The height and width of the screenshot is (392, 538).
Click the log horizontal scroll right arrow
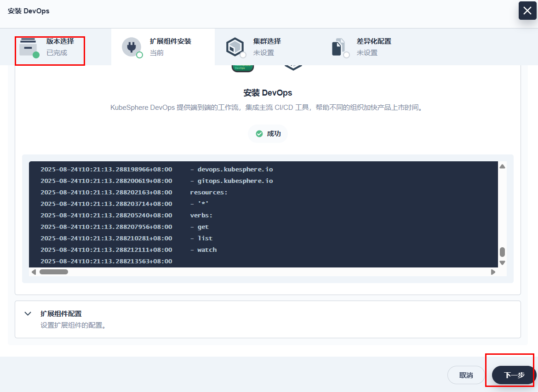pos(493,272)
